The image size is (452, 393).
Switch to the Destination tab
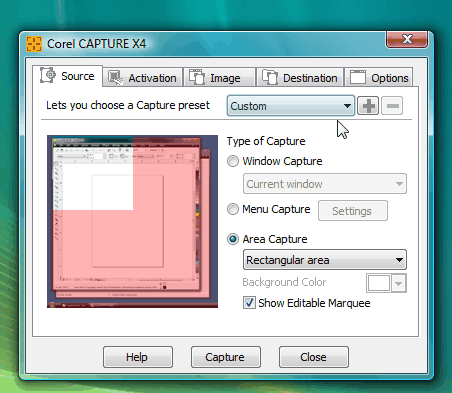point(300,78)
